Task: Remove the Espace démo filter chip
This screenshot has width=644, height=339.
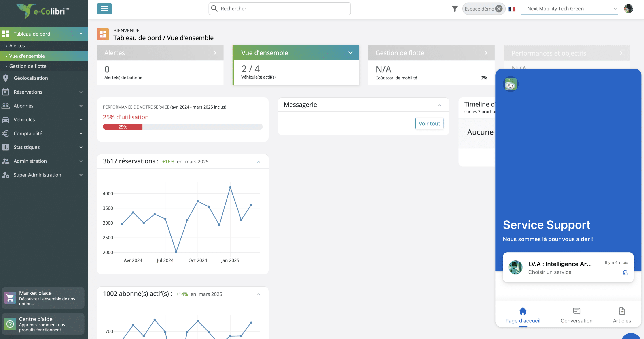Action: click(499, 9)
